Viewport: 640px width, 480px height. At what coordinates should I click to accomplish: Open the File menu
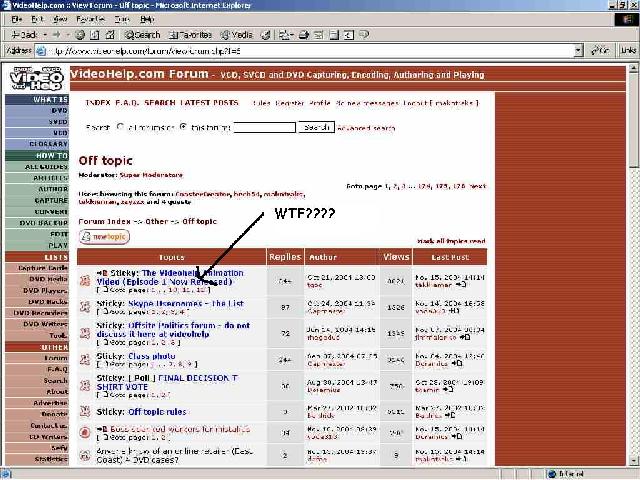coord(17,19)
